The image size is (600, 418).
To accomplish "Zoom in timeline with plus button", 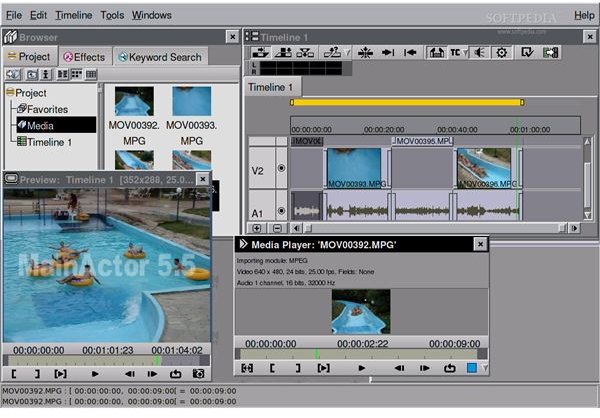I will (x=256, y=229).
